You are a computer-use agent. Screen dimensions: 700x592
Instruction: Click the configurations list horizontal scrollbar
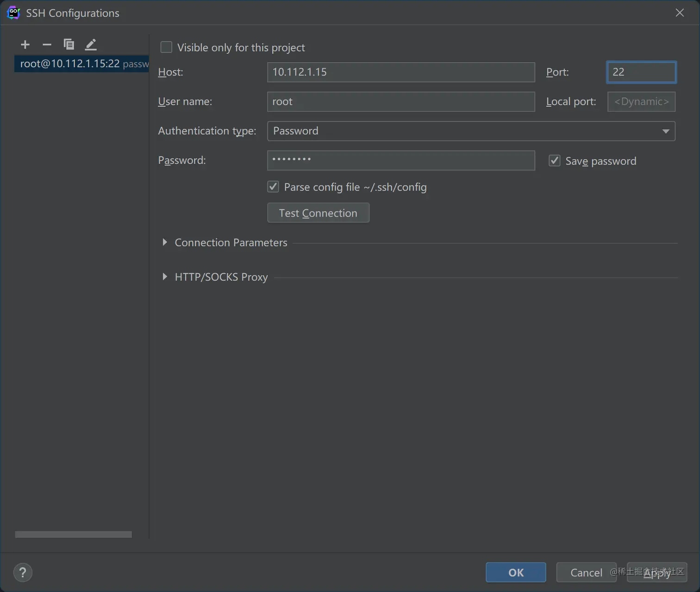(73, 535)
